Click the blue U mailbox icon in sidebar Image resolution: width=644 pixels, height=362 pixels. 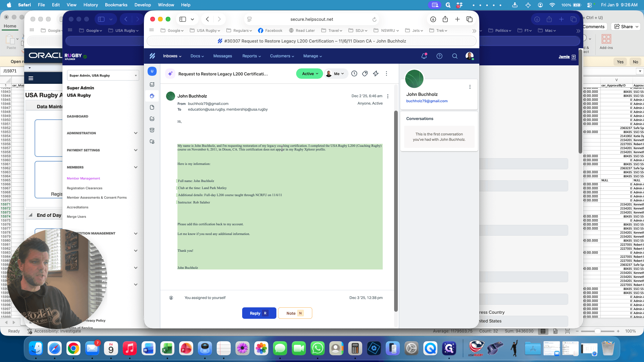pos(152,71)
